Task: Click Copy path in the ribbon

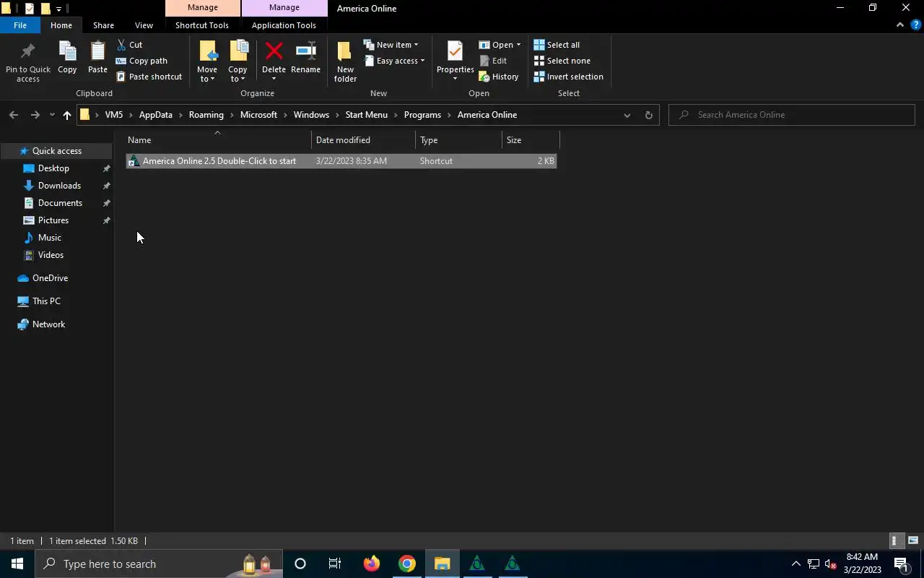Action: (x=141, y=61)
